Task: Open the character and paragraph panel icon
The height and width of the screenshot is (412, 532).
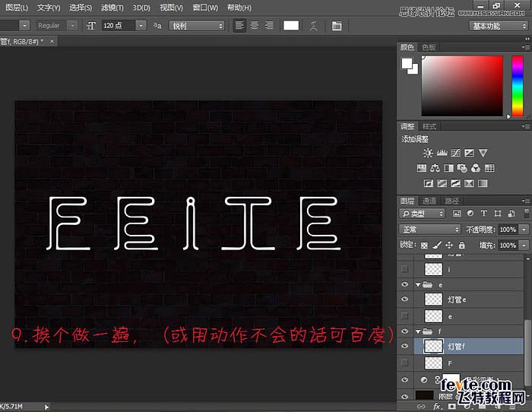Action: point(337,26)
